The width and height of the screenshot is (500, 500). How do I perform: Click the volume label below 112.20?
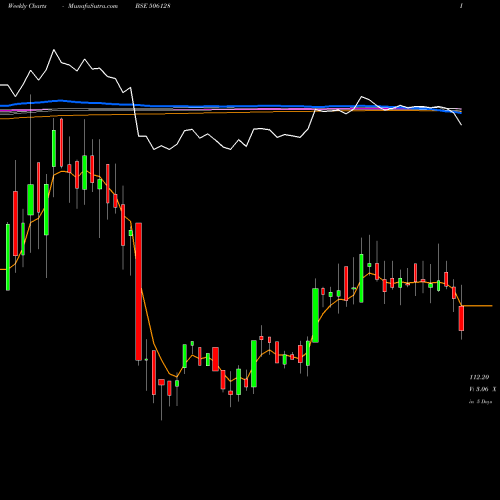click(482, 389)
